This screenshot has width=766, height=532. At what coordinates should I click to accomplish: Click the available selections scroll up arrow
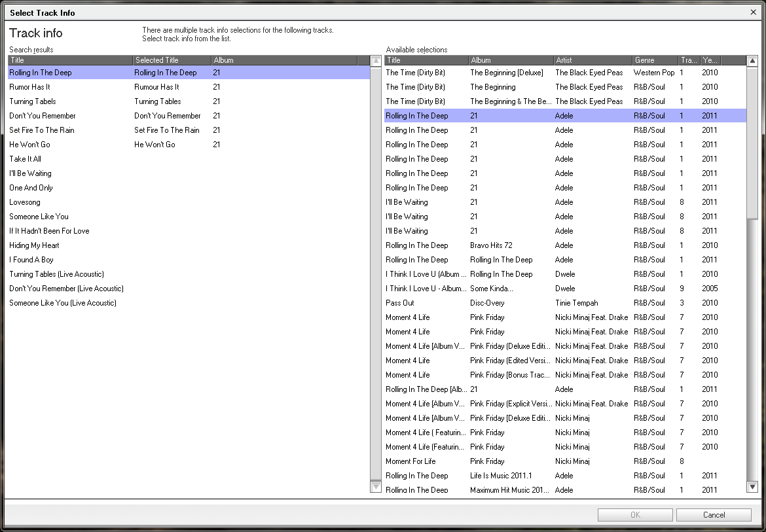click(x=752, y=61)
